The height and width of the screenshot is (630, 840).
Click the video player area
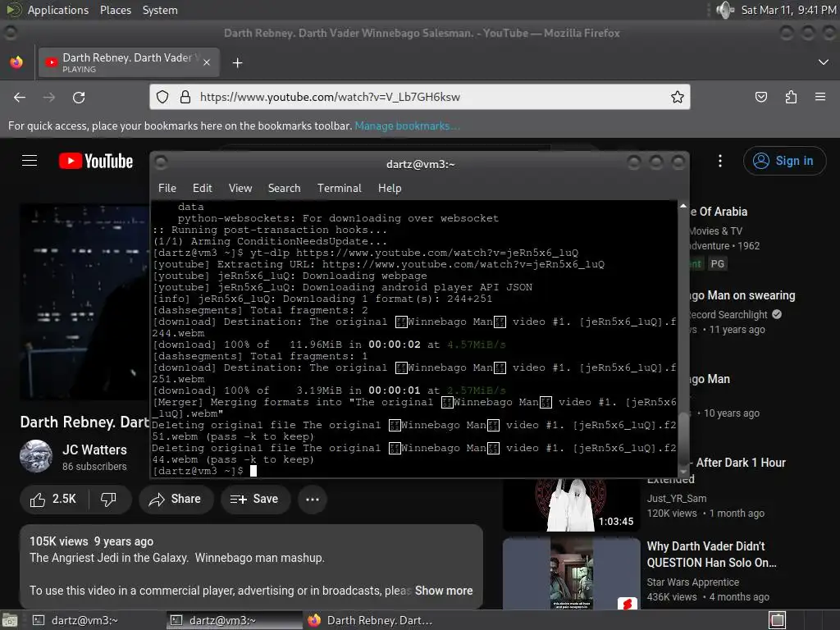pyautogui.click(x=84, y=302)
